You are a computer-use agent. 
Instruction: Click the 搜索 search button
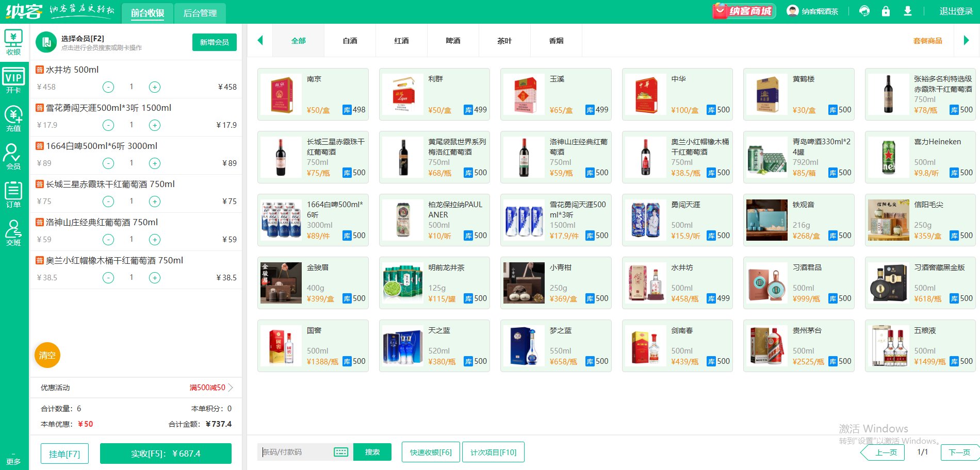pos(372,452)
